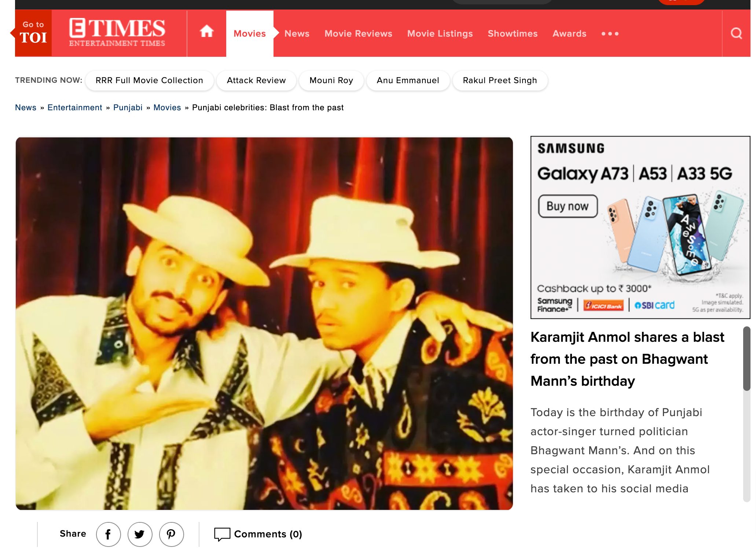Follow the Entertainment breadcrumb link
The image size is (756, 548).
click(x=75, y=107)
